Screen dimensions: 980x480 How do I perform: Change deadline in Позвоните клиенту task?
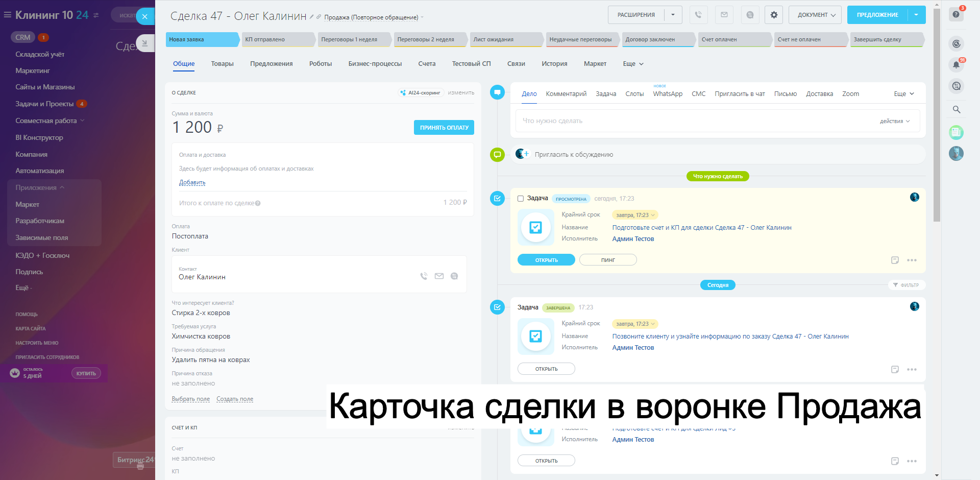(635, 324)
